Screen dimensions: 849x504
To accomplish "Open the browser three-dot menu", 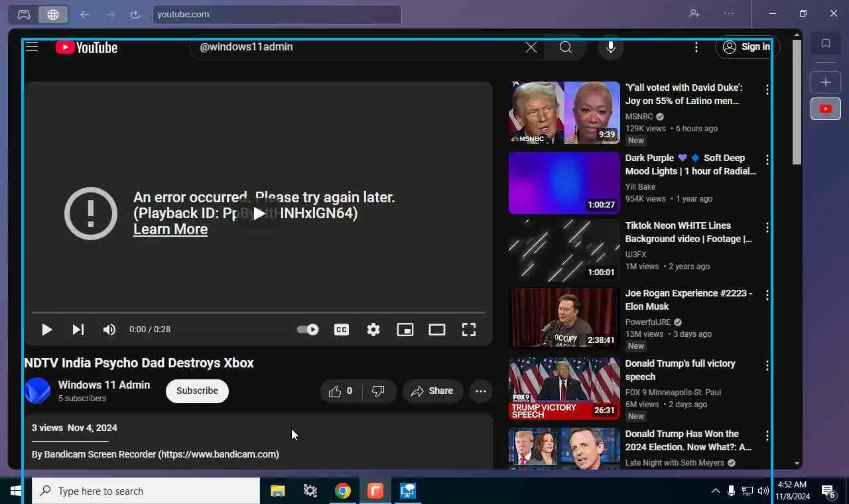I will [x=729, y=13].
